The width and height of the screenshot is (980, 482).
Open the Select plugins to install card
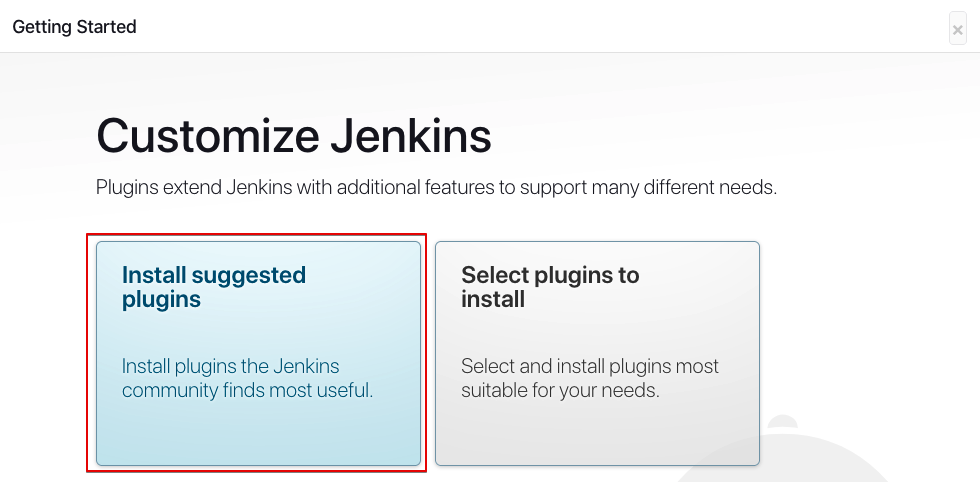click(x=598, y=353)
